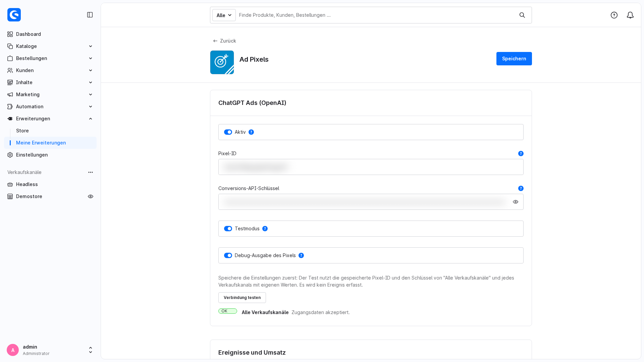
Task: Click the Verbindung testen button
Action: point(242,298)
